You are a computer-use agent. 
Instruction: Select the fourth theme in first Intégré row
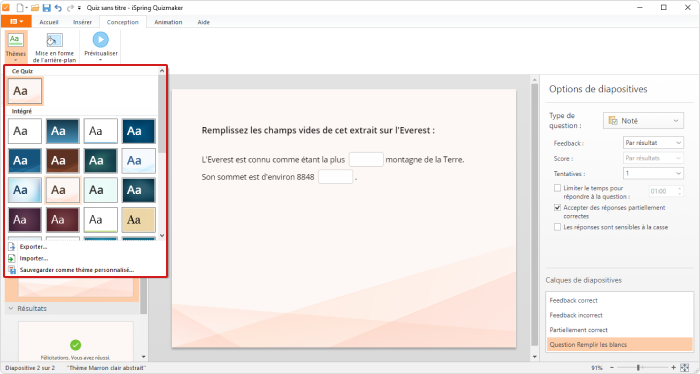(x=138, y=131)
